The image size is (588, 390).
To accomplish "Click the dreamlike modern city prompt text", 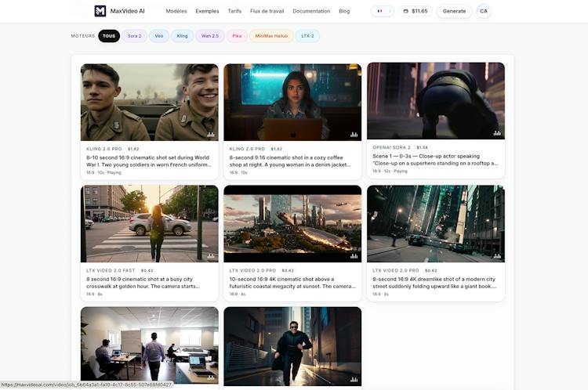I will [434, 283].
